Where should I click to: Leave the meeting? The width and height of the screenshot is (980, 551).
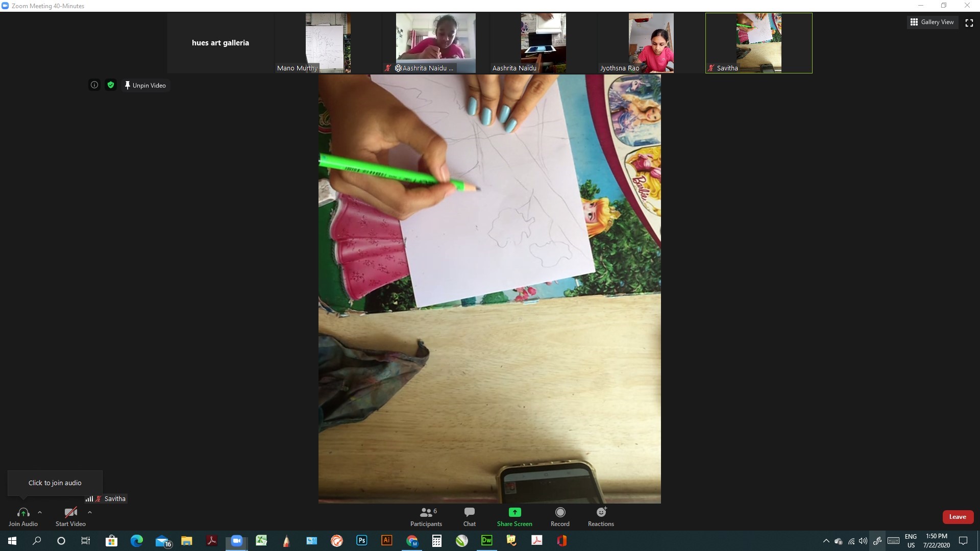pos(958,517)
